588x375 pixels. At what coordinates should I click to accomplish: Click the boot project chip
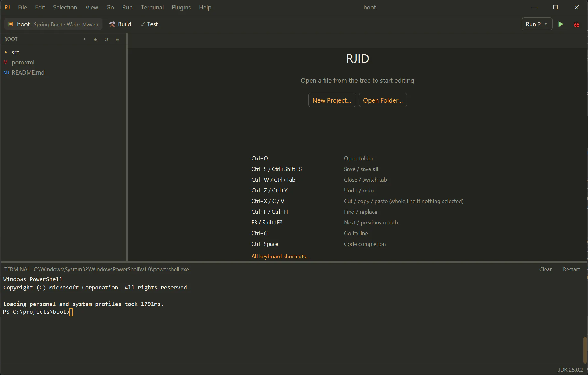tap(53, 24)
